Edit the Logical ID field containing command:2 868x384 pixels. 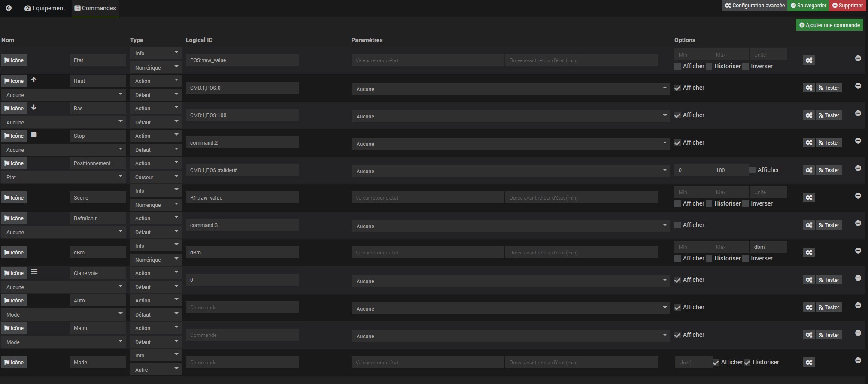pyautogui.click(x=242, y=143)
